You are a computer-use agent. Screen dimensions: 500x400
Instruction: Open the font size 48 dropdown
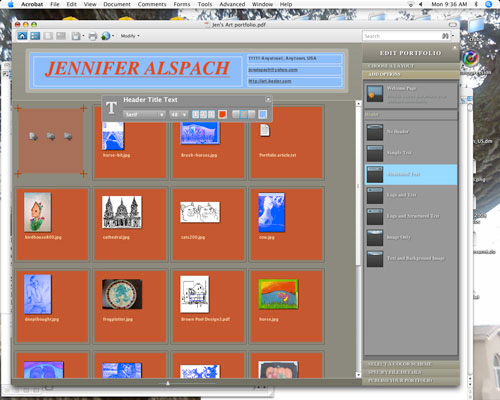tap(178, 115)
